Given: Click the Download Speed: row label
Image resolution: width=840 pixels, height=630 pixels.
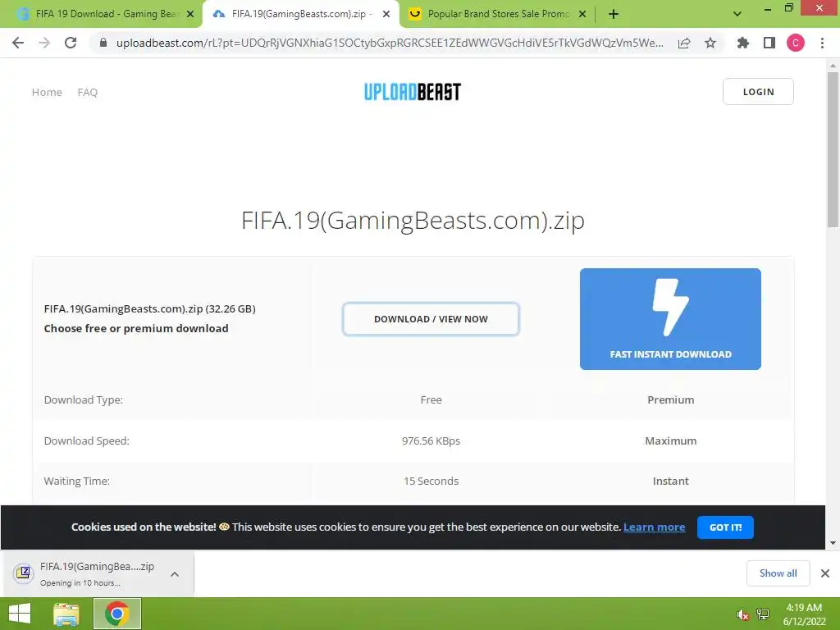Looking at the screenshot, I should [86, 441].
